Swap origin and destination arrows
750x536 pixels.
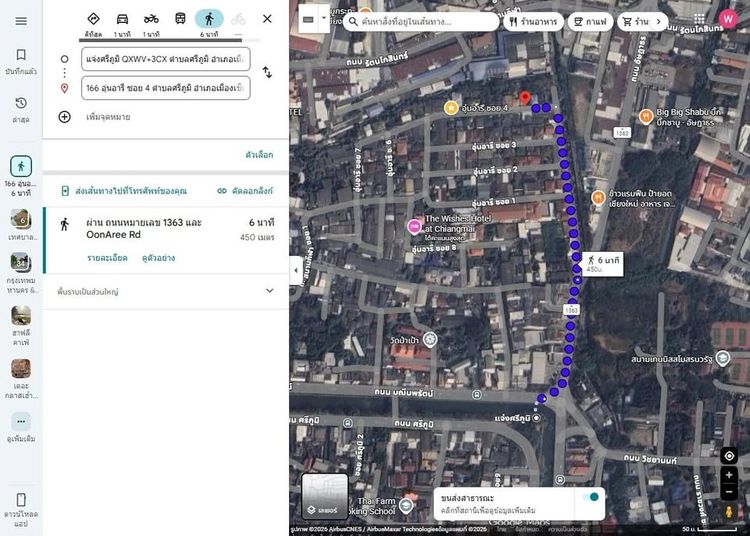pos(267,72)
